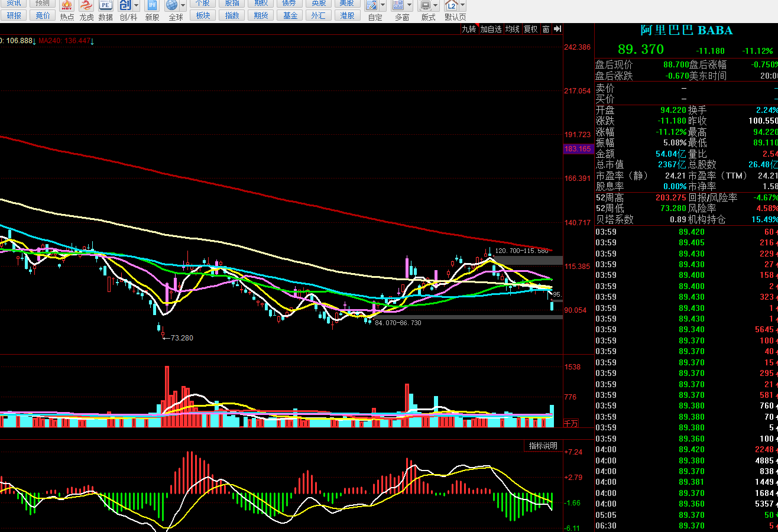The width and height of the screenshot is (778, 532).
Task: Expand the 版式 dropdown arrow
Action: (436, 6)
